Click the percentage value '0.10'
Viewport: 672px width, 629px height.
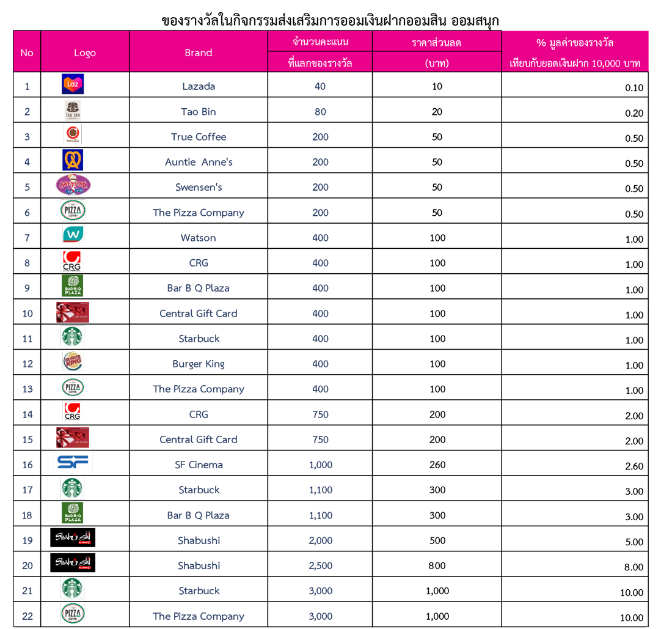point(634,88)
